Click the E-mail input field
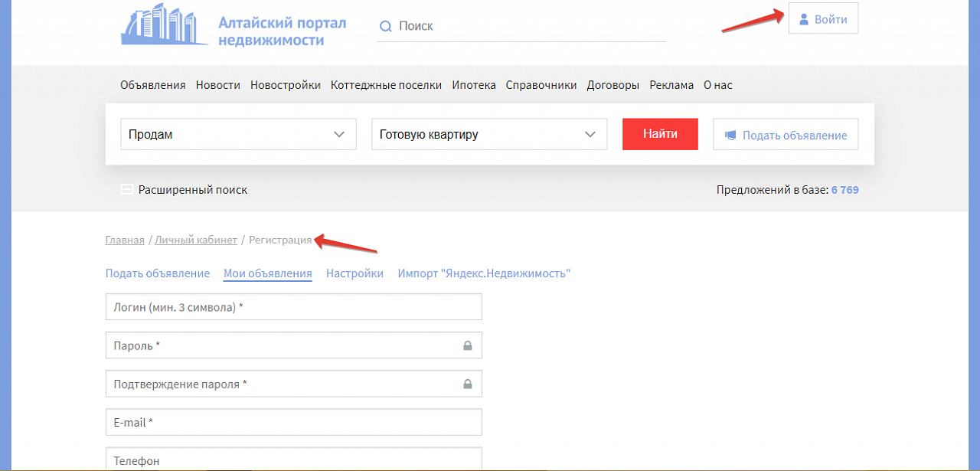Image resolution: width=980 pixels, height=471 pixels. (294, 422)
